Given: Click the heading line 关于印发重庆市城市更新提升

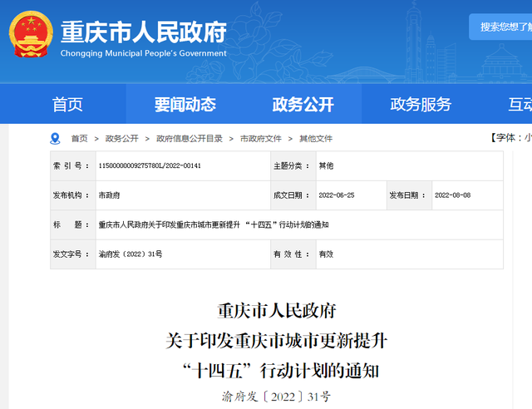Looking at the screenshot, I should [277, 341].
